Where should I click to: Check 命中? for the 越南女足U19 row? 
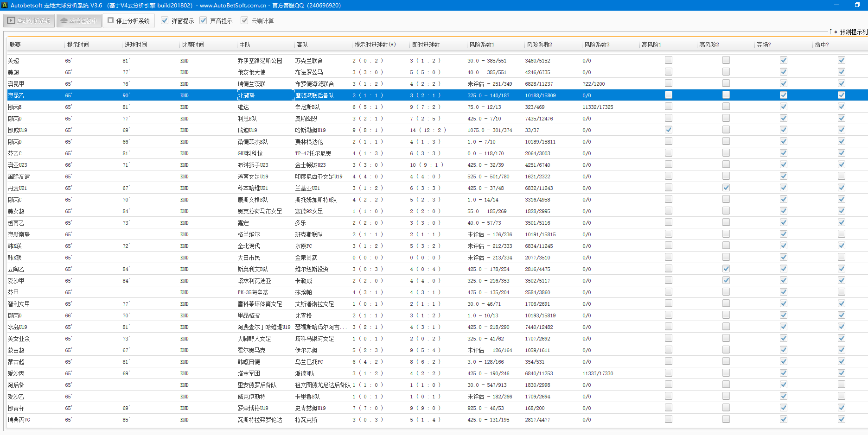coord(841,176)
